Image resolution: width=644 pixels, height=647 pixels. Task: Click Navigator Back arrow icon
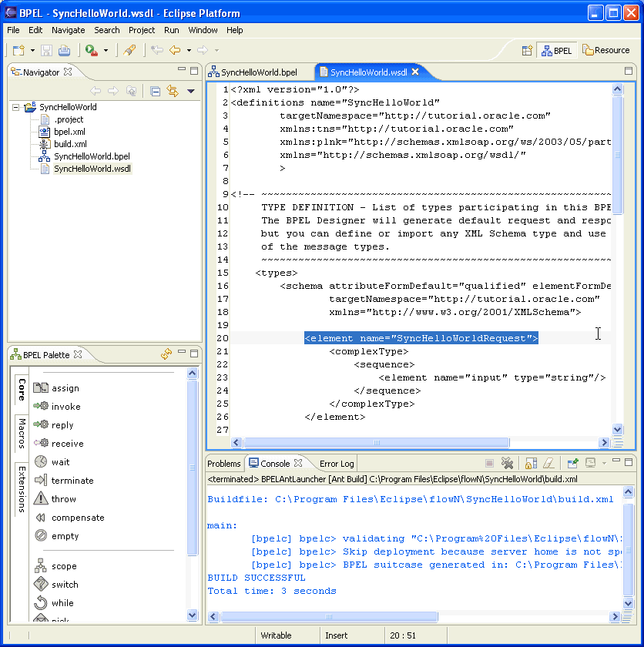96,91
